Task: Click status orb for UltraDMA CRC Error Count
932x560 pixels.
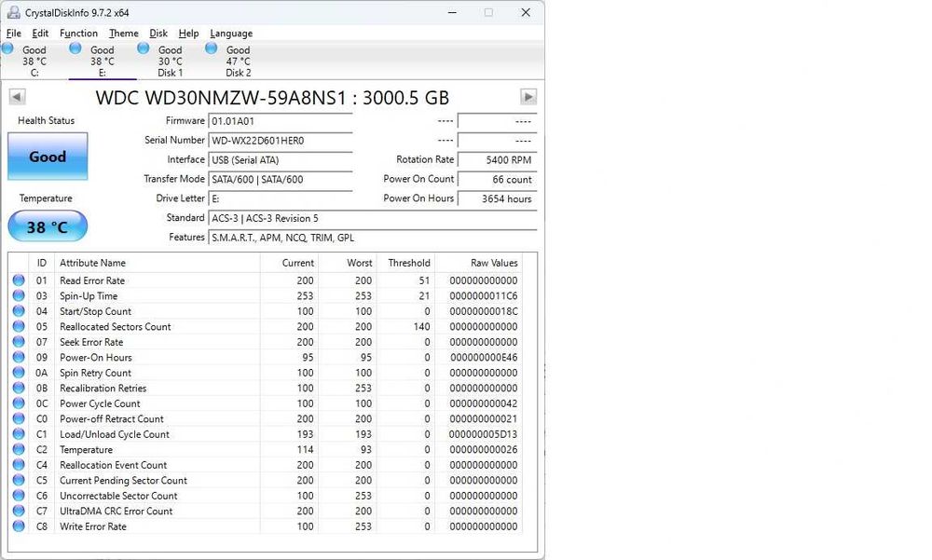Action: tap(19, 511)
